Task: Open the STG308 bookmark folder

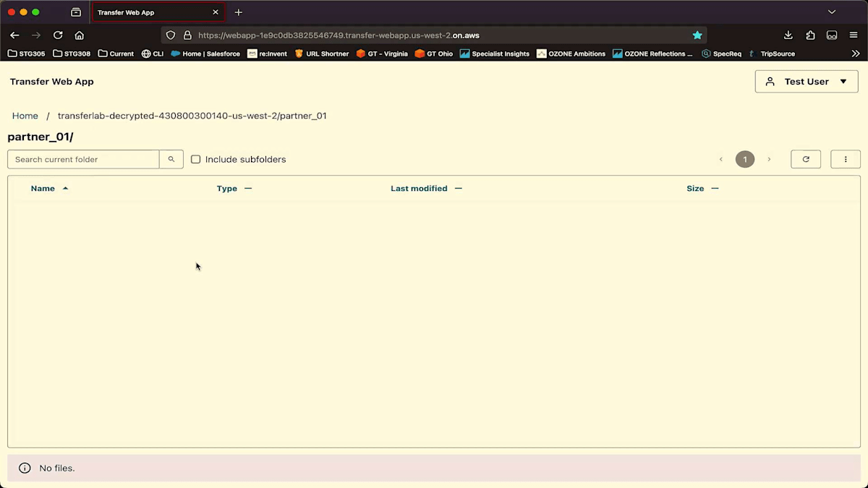Action: pyautogui.click(x=72, y=53)
